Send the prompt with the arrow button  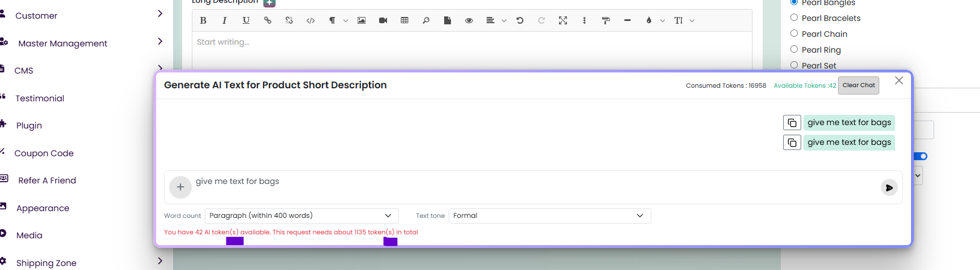coord(889,187)
